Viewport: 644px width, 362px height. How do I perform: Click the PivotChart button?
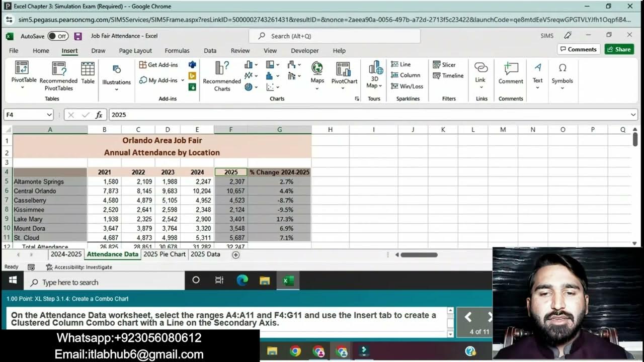[344, 75]
